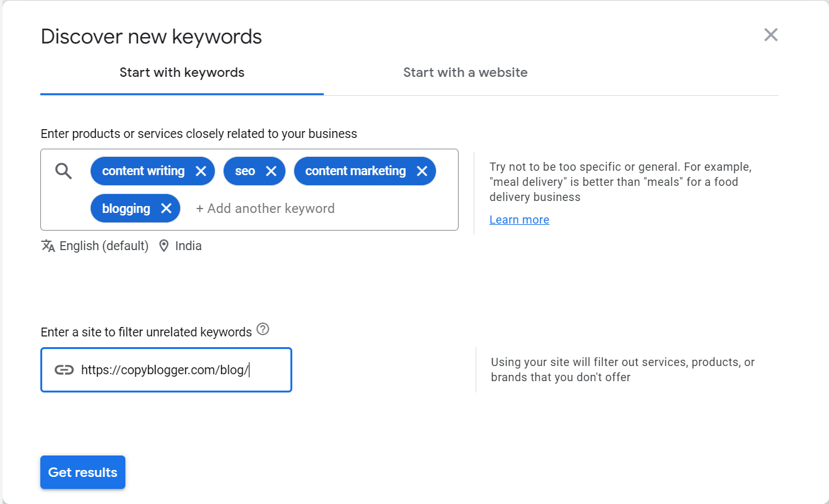Select the 'content marketing' chip label
The image size is (829, 504).
click(356, 171)
